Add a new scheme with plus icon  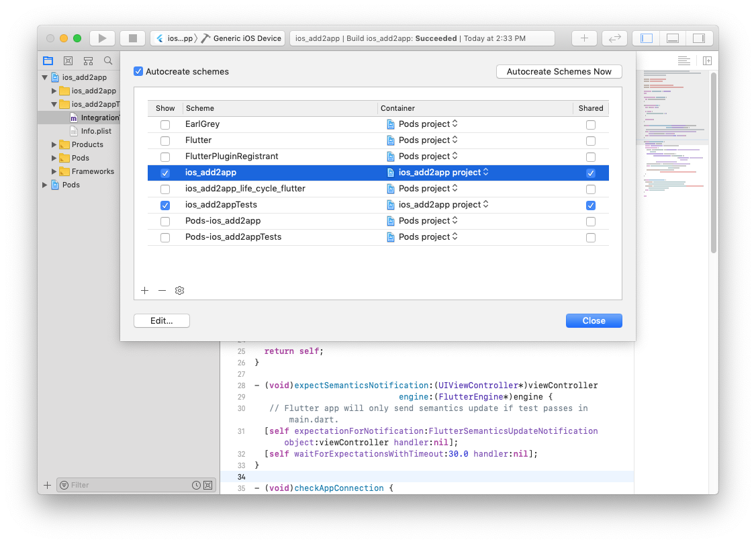pyautogui.click(x=144, y=290)
